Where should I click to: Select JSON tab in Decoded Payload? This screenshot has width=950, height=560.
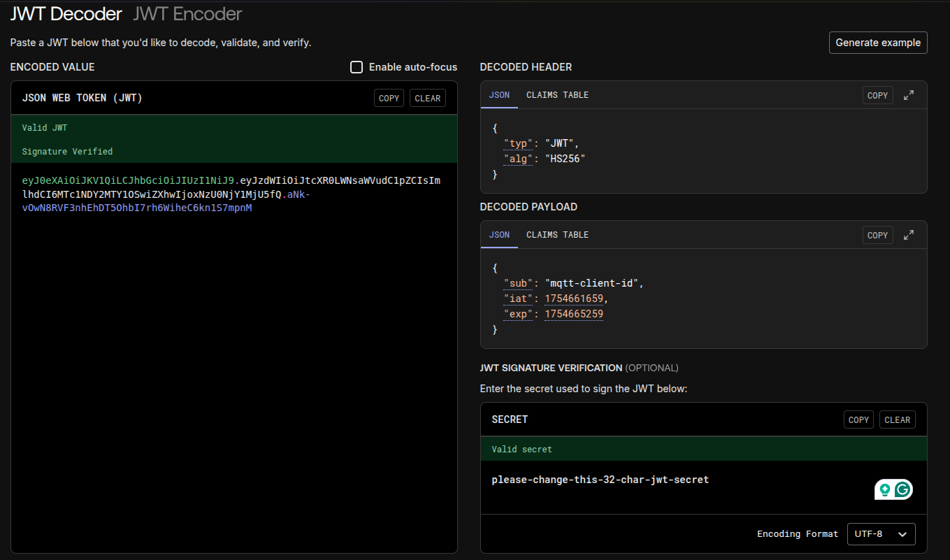[499, 235]
